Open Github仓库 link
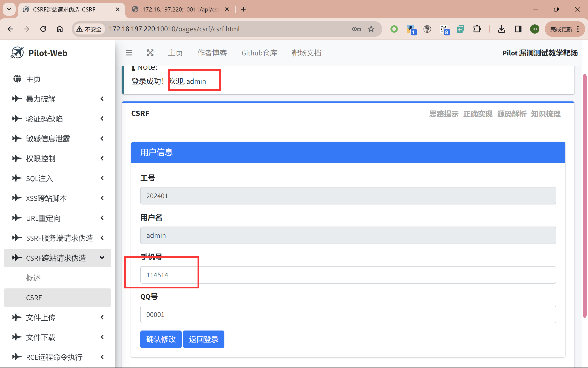588x368 pixels. tap(259, 53)
